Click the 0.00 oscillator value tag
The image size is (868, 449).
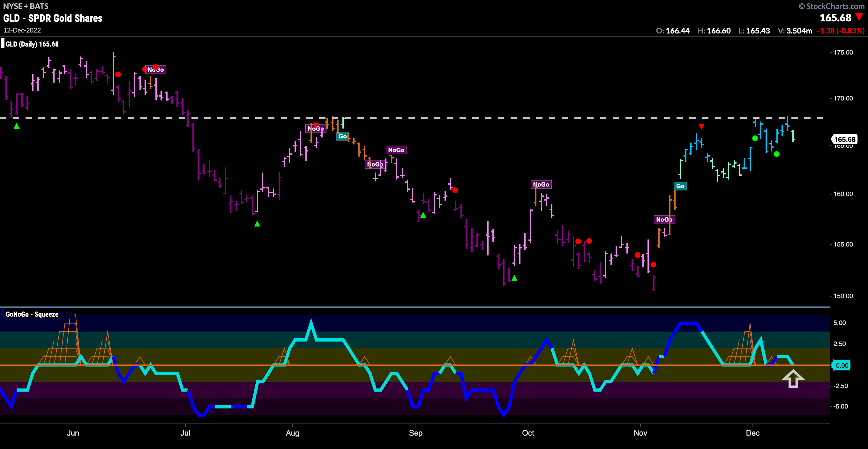click(x=842, y=365)
